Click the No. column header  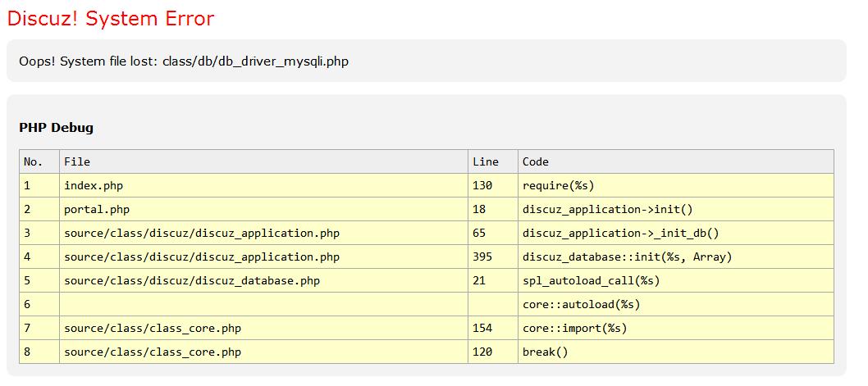point(39,161)
